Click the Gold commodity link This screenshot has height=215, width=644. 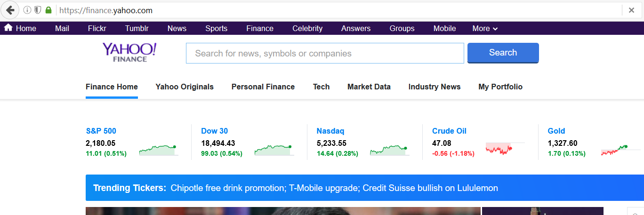(x=556, y=131)
